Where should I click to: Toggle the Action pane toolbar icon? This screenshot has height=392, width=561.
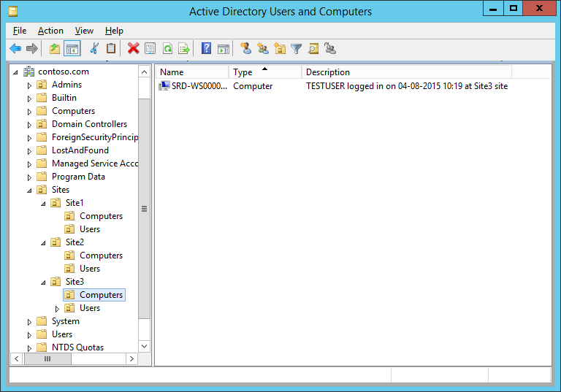pos(224,48)
